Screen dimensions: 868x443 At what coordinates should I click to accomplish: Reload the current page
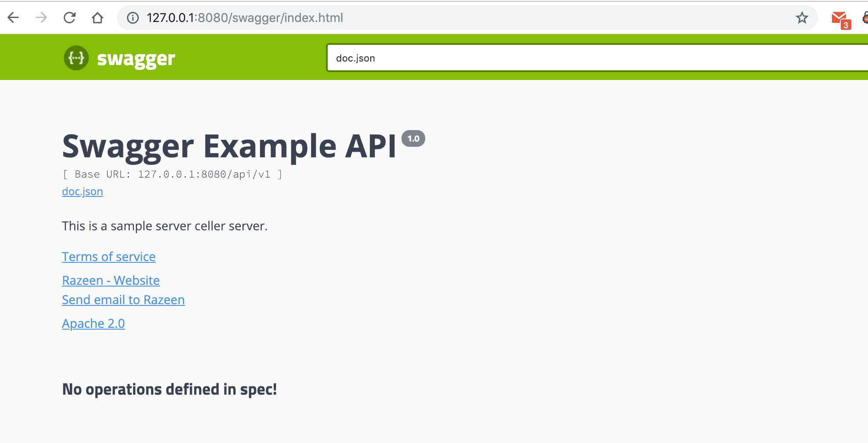(69, 18)
